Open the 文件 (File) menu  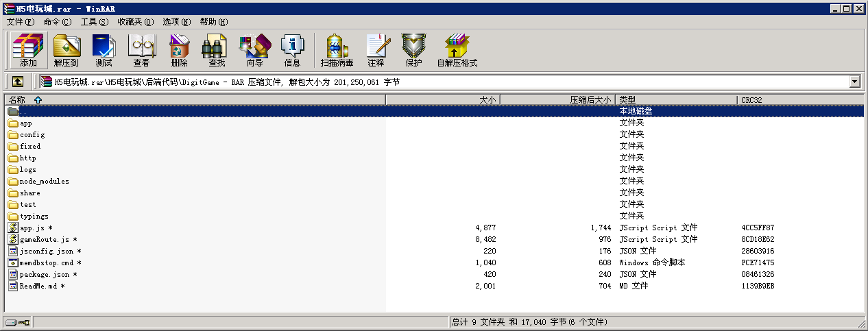(x=21, y=22)
